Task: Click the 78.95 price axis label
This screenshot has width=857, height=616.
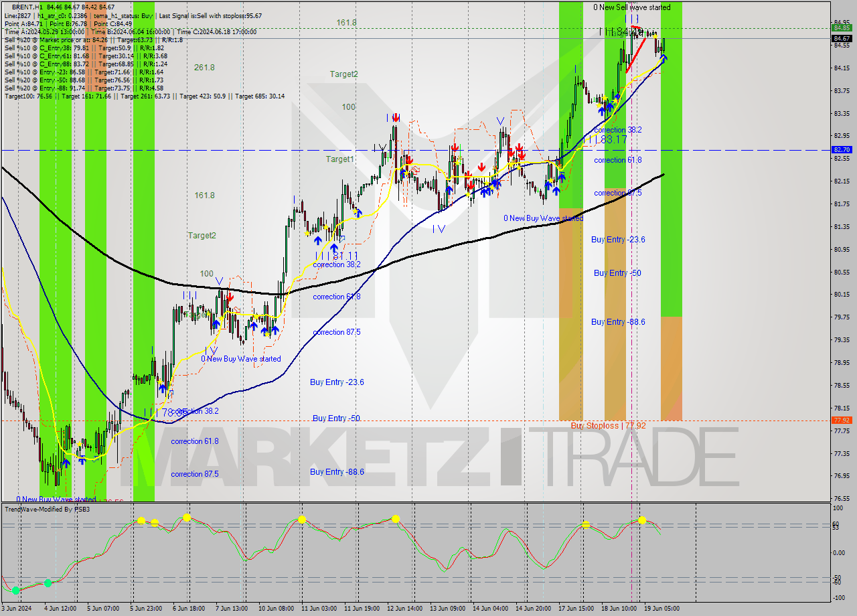Action: pyautogui.click(x=842, y=363)
